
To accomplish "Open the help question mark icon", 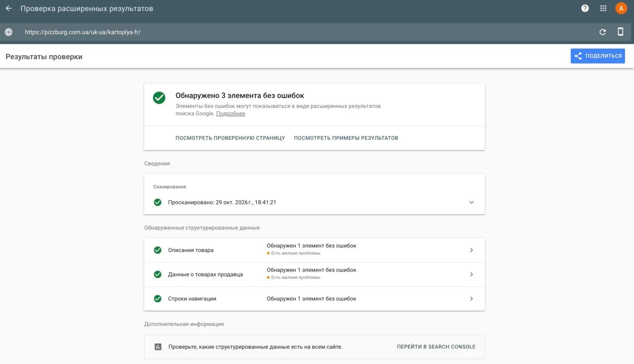I will 585,8.
